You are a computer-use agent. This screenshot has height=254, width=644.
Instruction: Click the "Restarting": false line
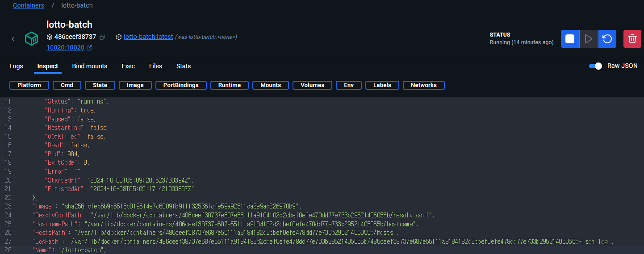(x=77, y=128)
